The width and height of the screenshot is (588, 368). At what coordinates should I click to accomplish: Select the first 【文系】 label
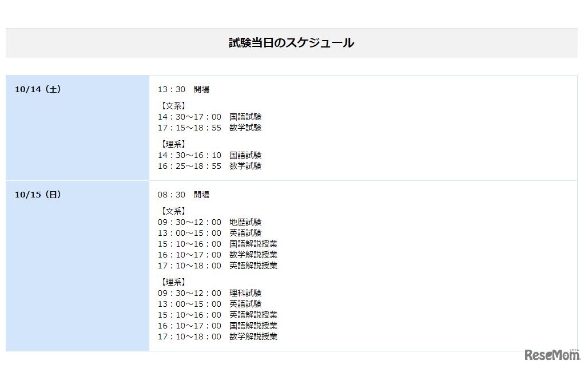[172, 105]
